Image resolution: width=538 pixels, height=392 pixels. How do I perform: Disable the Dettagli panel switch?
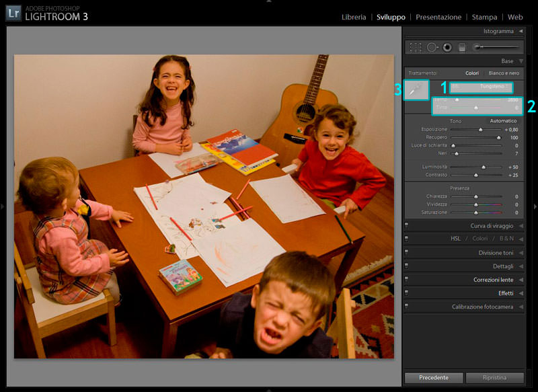(x=407, y=266)
